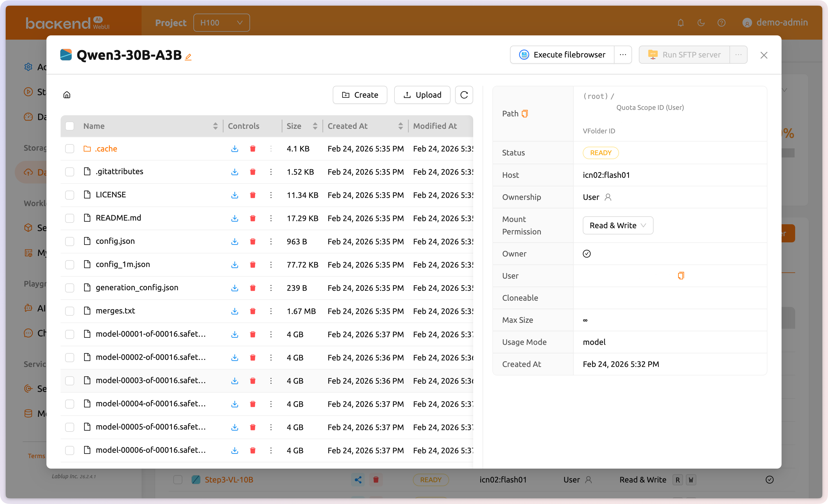Toggle dark mode with the moon icon
The height and width of the screenshot is (504, 828).
[x=701, y=23]
